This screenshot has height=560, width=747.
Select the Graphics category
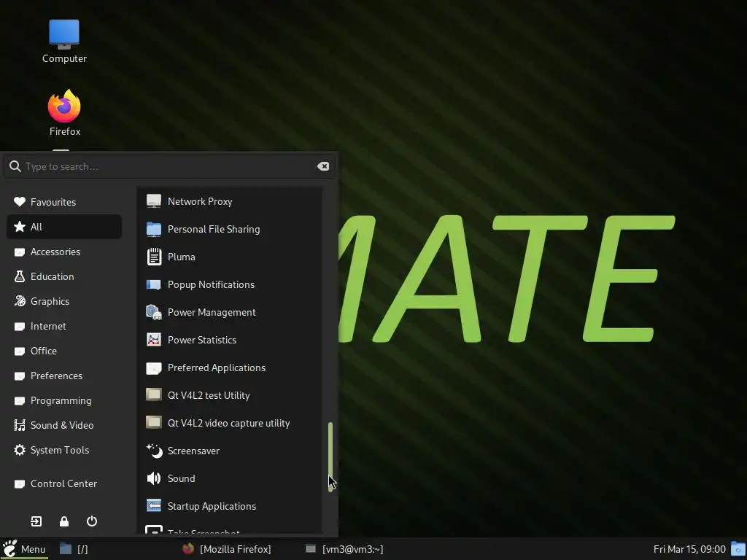[64, 301]
